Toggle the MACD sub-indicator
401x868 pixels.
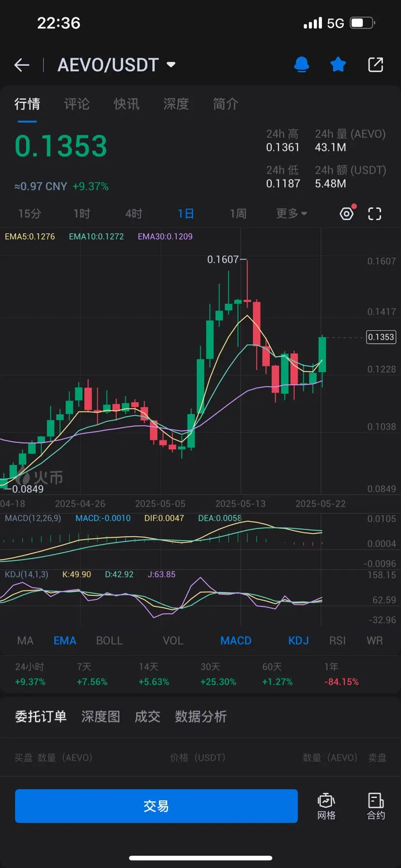[x=236, y=641]
